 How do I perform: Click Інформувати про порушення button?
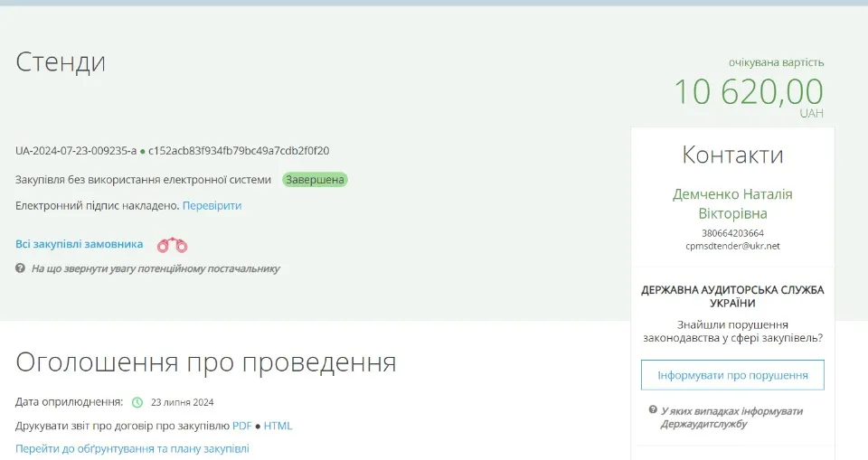732,375
